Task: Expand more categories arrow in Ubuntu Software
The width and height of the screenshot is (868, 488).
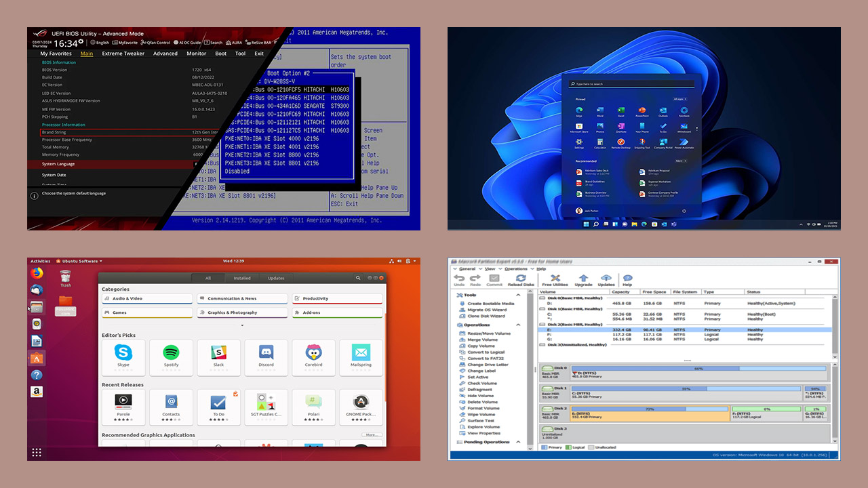Action: (x=242, y=325)
